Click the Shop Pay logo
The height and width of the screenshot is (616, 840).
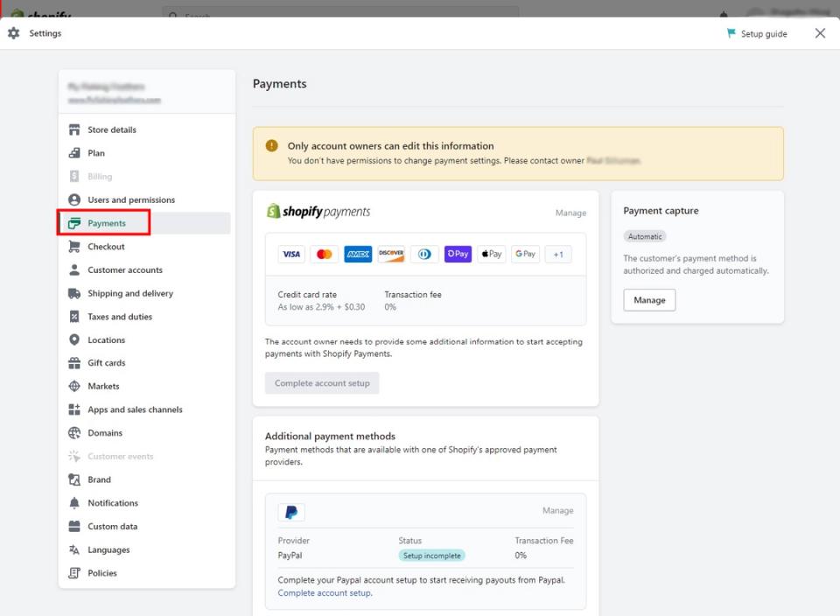458,254
